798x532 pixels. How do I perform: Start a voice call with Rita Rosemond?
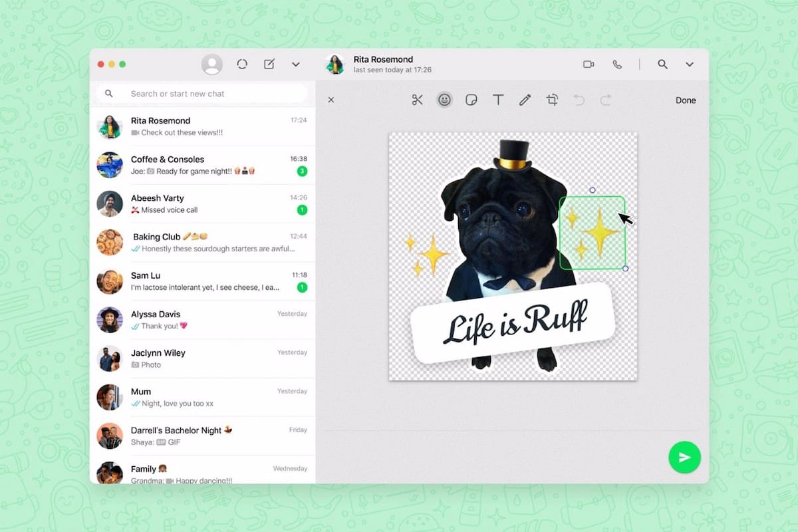(x=617, y=65)
